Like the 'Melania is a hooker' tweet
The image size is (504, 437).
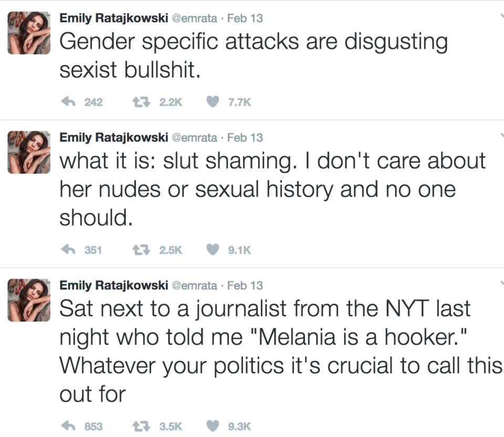(212, 426)
